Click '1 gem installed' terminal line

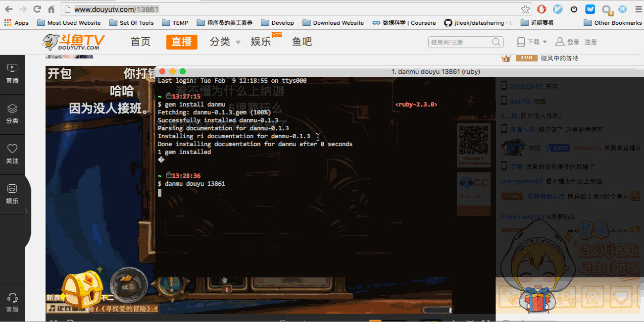[x=184, y=152]
